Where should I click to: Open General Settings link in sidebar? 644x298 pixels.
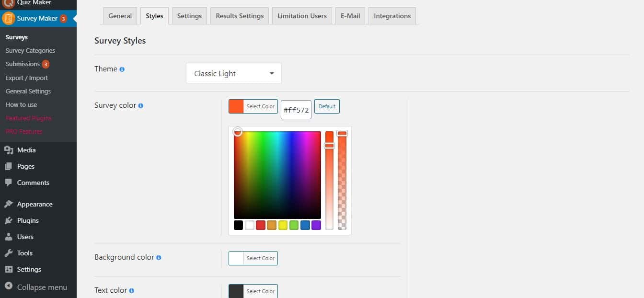pos(28,91)
